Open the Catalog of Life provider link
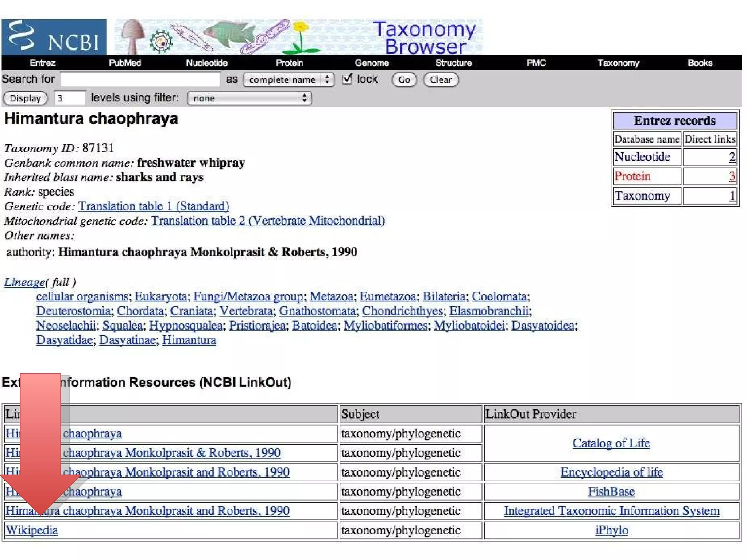 click(611, 443)
